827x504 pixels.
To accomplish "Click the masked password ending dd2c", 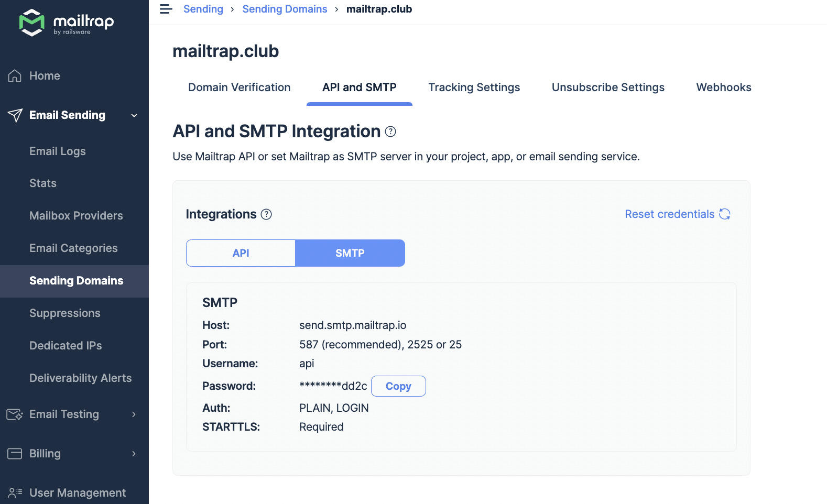I will tap(333, 386).
